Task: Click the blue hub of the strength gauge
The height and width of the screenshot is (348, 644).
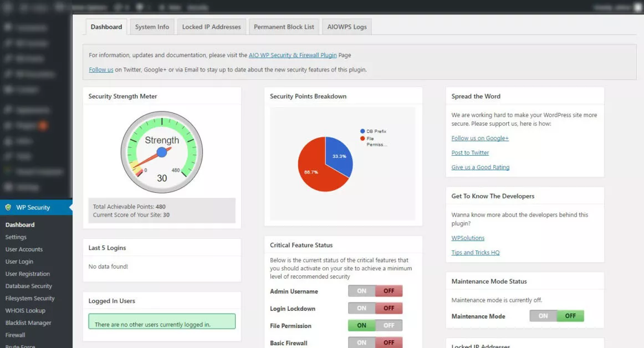Action: tap(162, 152)
